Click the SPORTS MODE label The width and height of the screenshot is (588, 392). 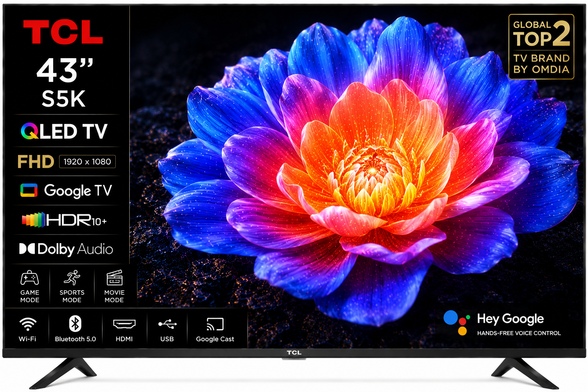[72, 296]
